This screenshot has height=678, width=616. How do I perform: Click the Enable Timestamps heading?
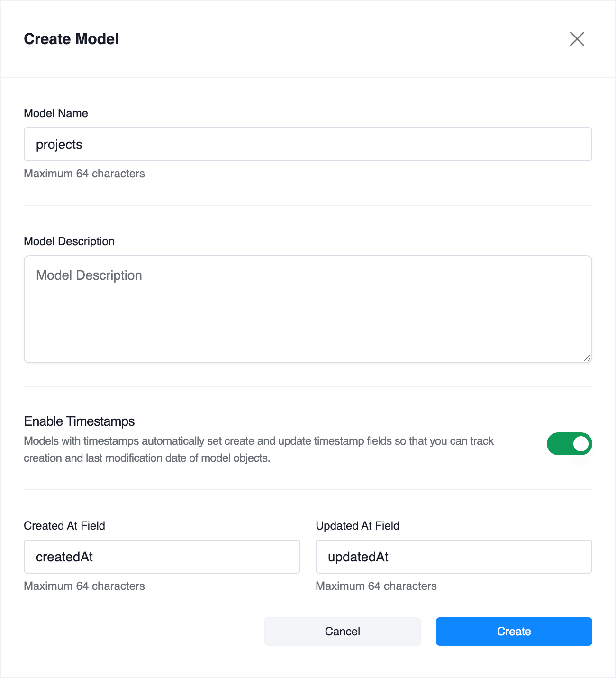click(79, 421)
